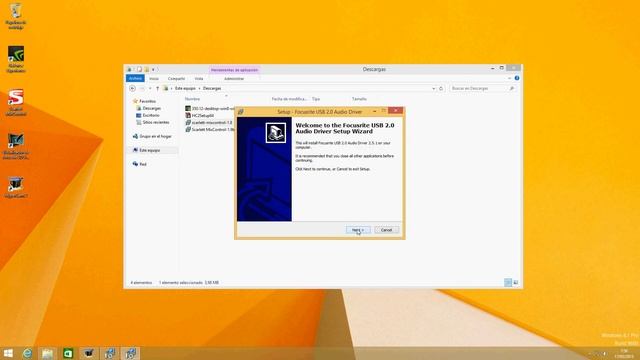Open the recycle bin desktop icon
Image resolution: width=640 pixels, height=360 pixels.
coord(16,16)
